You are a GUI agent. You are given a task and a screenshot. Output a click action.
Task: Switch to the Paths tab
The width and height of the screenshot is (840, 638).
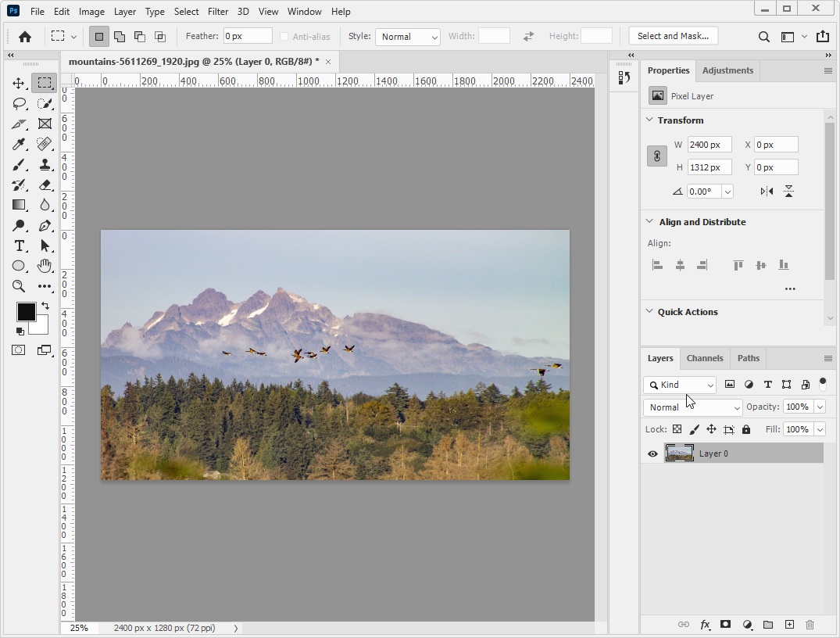(748, 358)
